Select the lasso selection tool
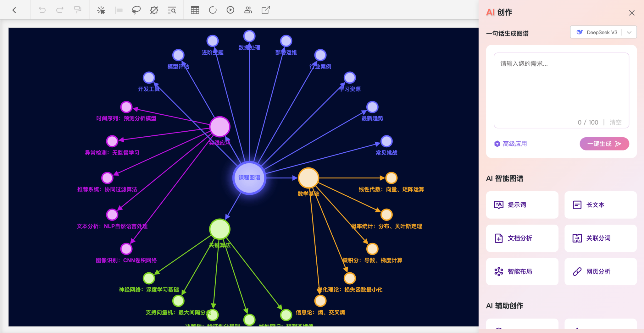The image size is (644, 333). click(x=136, y=10)
